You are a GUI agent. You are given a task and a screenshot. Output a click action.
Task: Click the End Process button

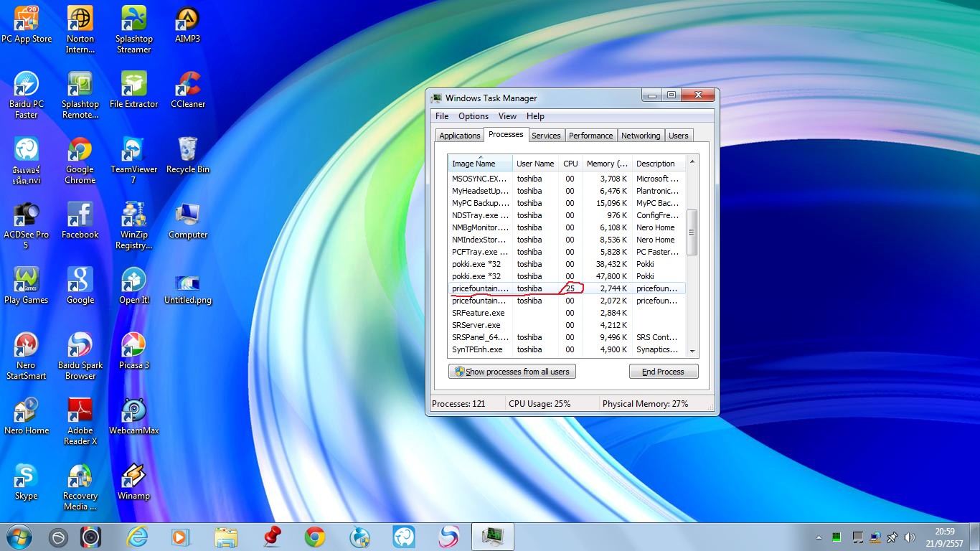click(663, 372)
